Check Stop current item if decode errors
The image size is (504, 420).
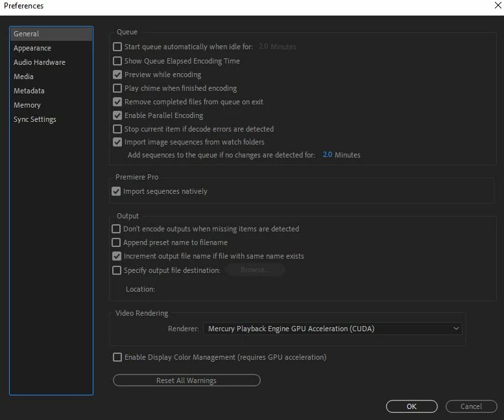pyautogui.click(x=117, y=129)
